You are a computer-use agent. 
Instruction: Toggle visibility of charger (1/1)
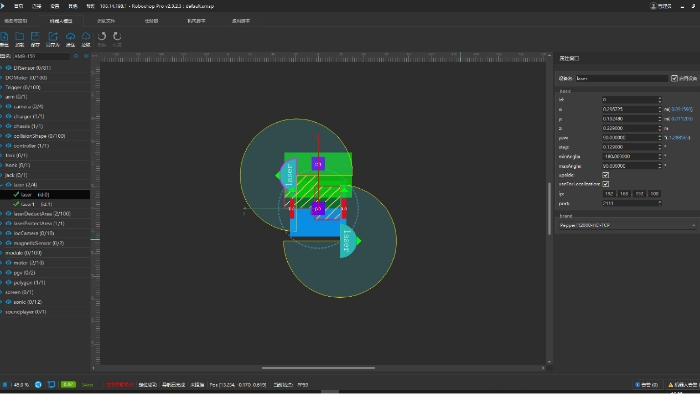click(x=8, y=116)
